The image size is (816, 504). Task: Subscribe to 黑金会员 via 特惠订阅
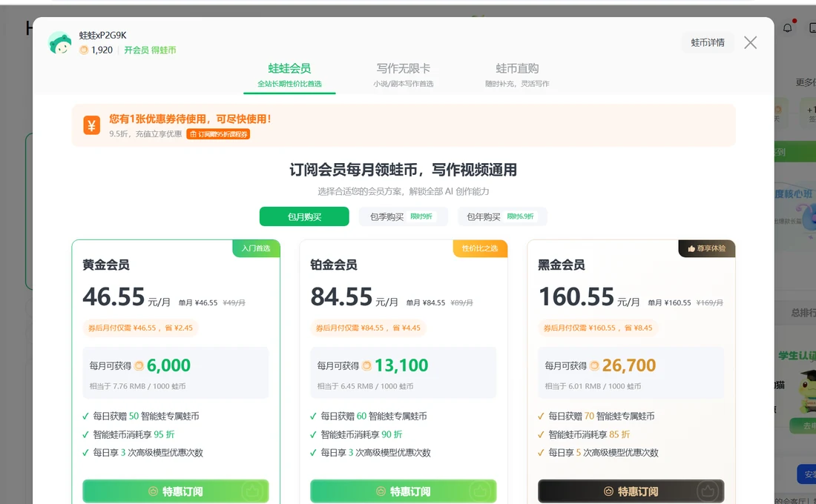coord(631,491)
